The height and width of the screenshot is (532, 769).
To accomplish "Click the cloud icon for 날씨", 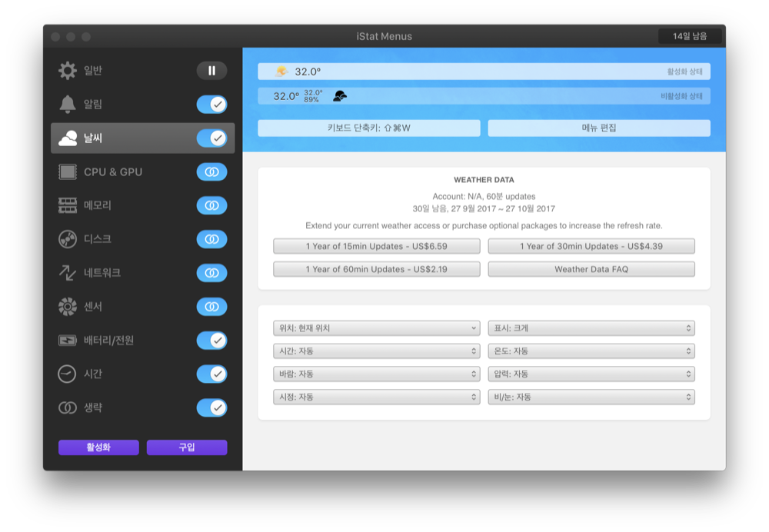I will 68,138.
